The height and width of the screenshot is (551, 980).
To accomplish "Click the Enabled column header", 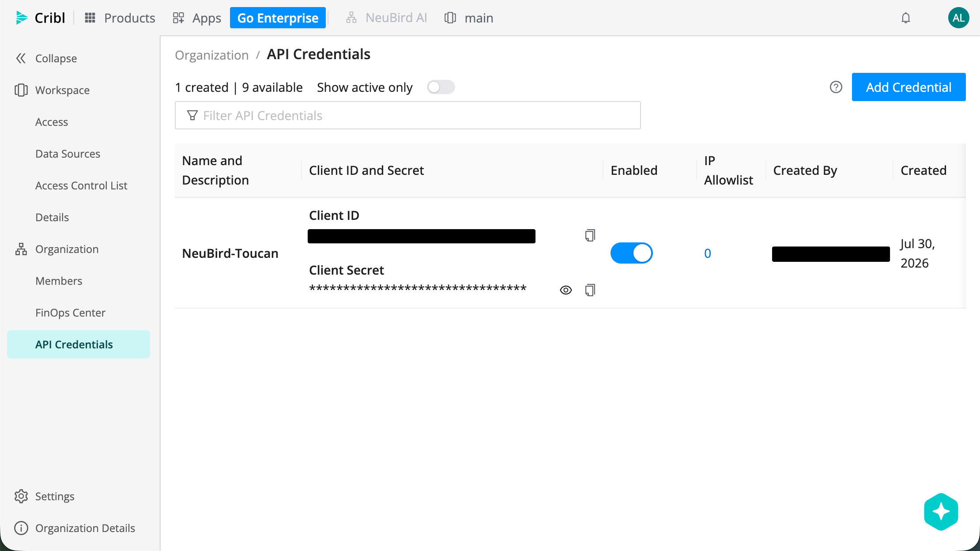I will point(634,170).
